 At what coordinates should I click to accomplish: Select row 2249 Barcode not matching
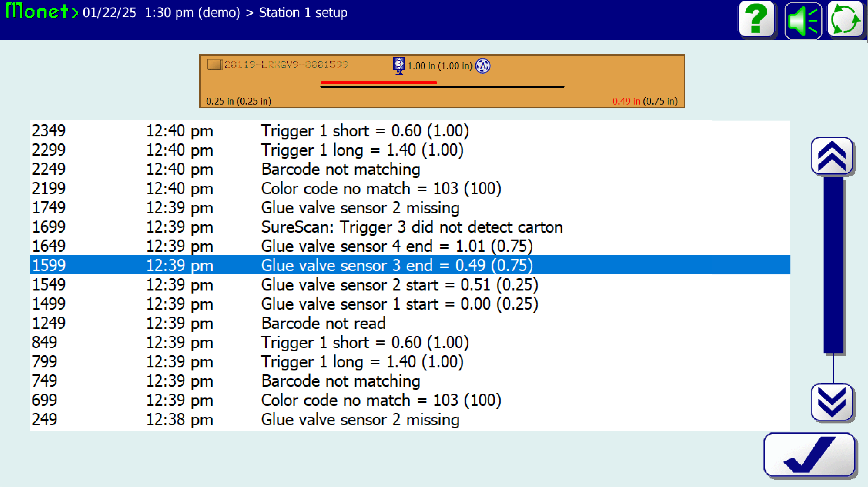pos(410,169)
